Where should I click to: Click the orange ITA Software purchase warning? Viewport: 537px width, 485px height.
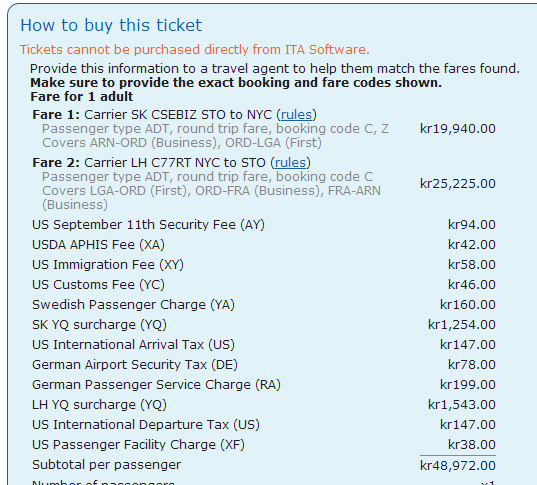pos(195,50)
